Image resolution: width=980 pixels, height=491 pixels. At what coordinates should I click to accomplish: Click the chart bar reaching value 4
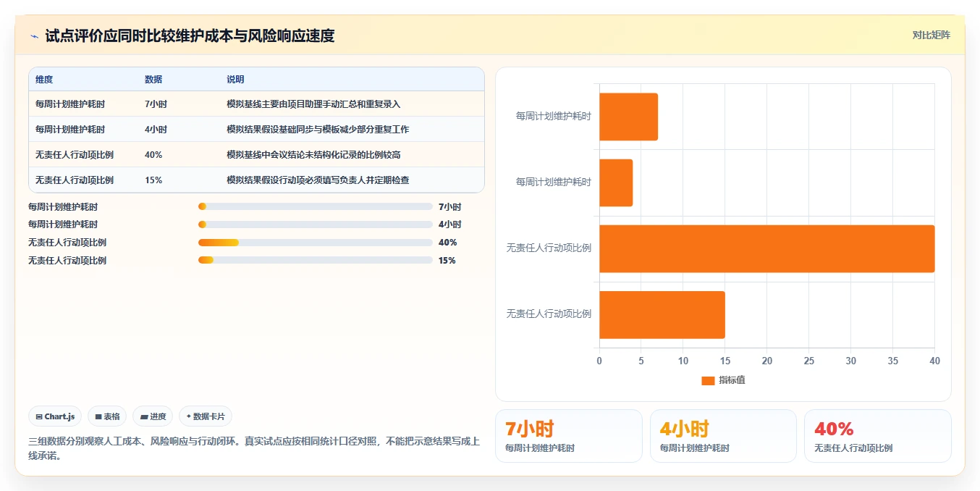(x=616, y=182)
